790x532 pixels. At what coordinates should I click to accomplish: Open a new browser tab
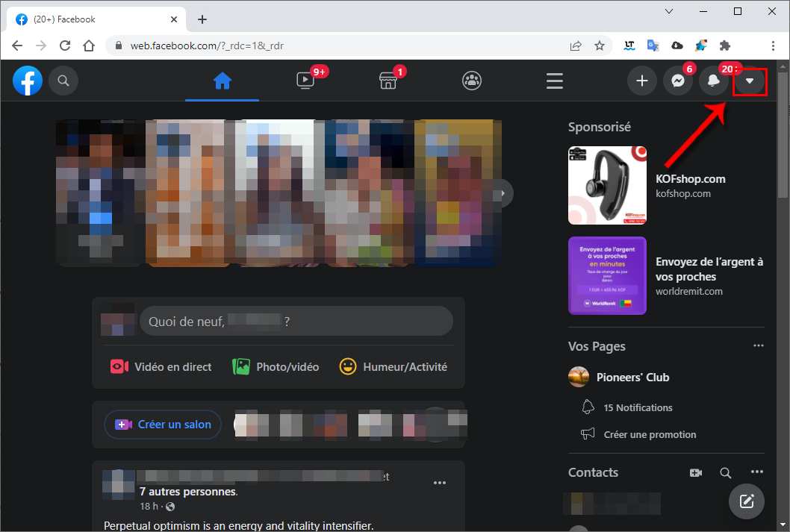click(x=202, y=19)
